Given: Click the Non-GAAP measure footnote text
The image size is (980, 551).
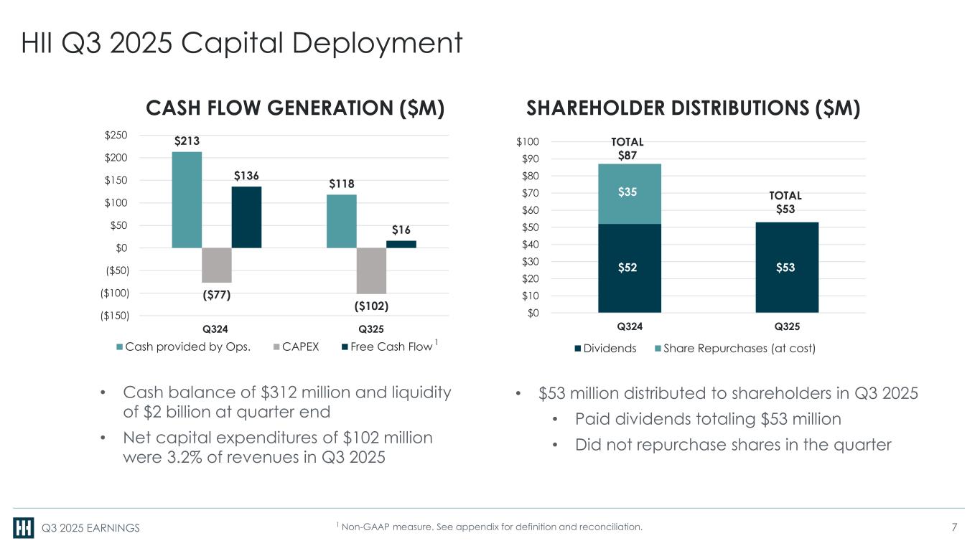Looking at the screenshot, I should click(489, 527).
